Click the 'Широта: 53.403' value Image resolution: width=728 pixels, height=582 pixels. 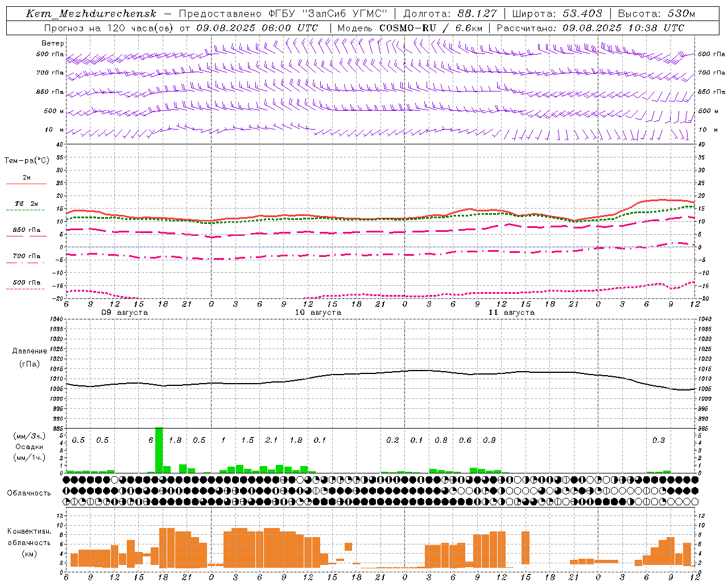(557, 14)
